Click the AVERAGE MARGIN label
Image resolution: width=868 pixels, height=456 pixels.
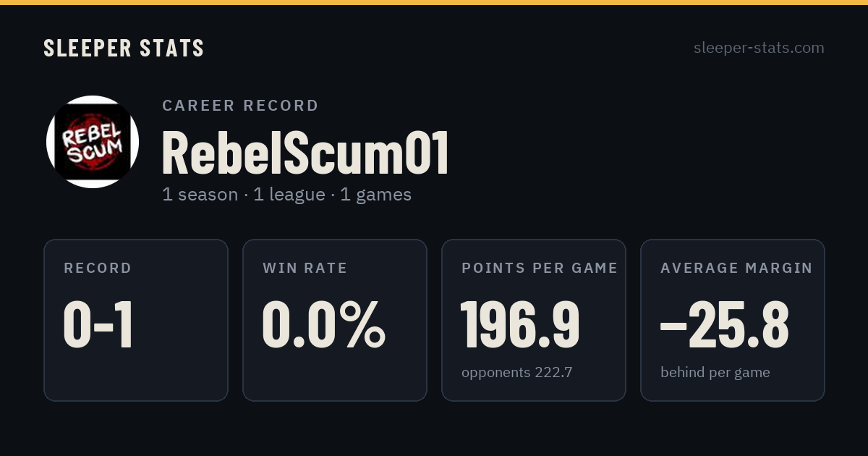point(736,269)
